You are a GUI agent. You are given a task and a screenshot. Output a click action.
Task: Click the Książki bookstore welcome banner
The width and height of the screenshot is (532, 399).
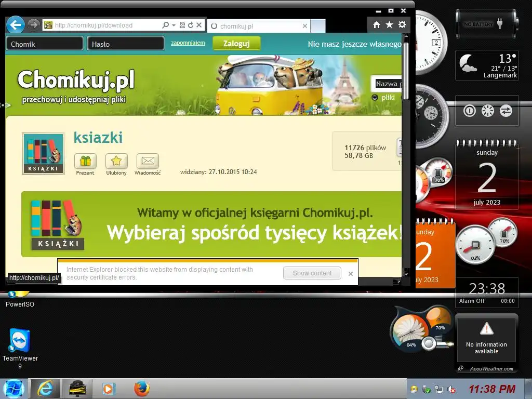point(211,224)
